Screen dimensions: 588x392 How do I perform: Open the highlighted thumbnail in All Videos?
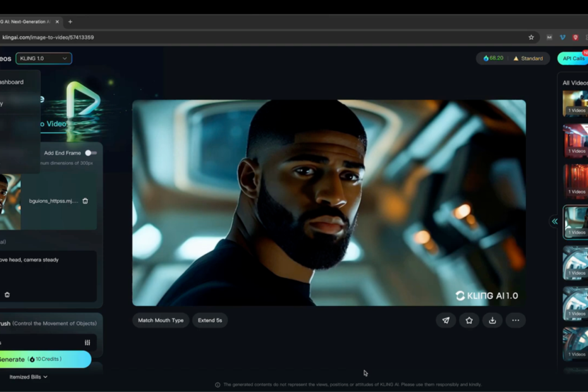575,222
